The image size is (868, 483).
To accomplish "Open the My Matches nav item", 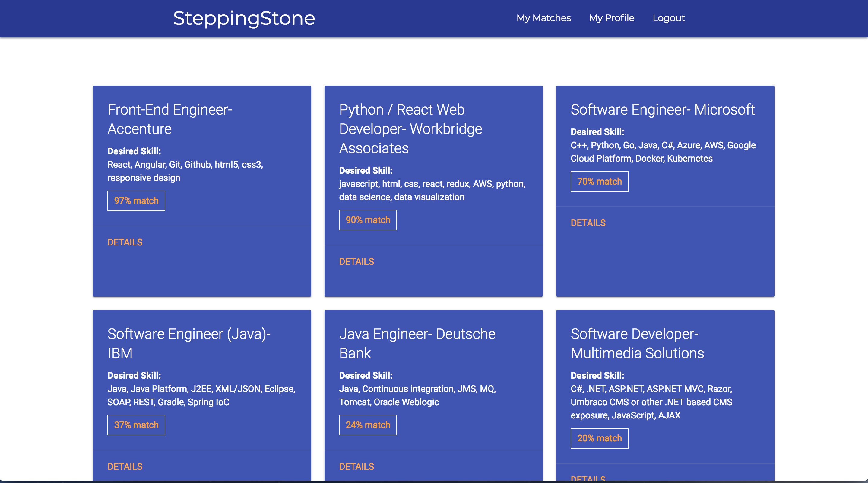I will [543, 18].
